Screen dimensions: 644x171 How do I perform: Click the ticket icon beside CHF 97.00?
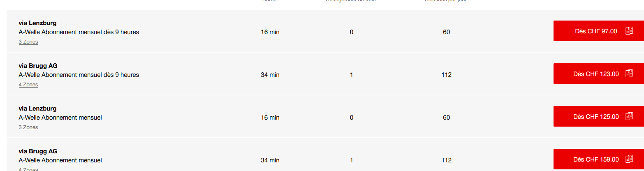629,31
